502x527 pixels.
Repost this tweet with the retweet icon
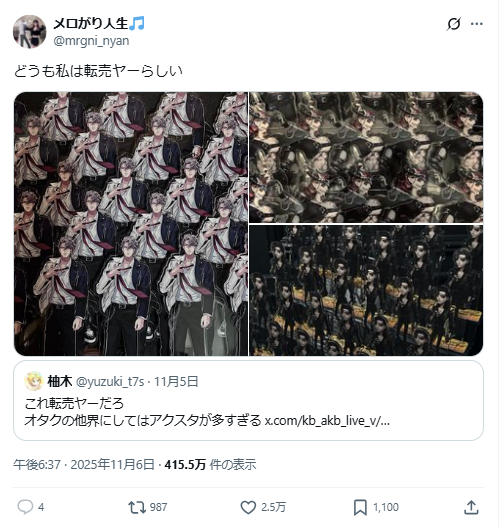tap(137, 507)
